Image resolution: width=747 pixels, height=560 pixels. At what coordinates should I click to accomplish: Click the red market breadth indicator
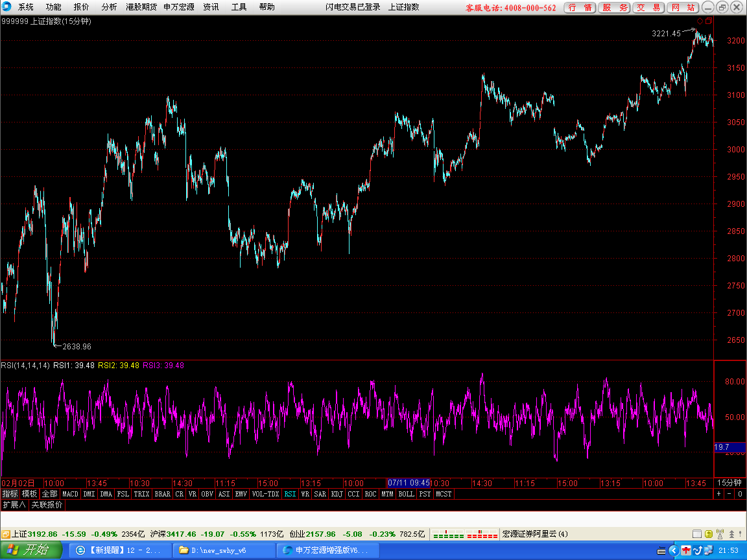[x=482, y=534]
